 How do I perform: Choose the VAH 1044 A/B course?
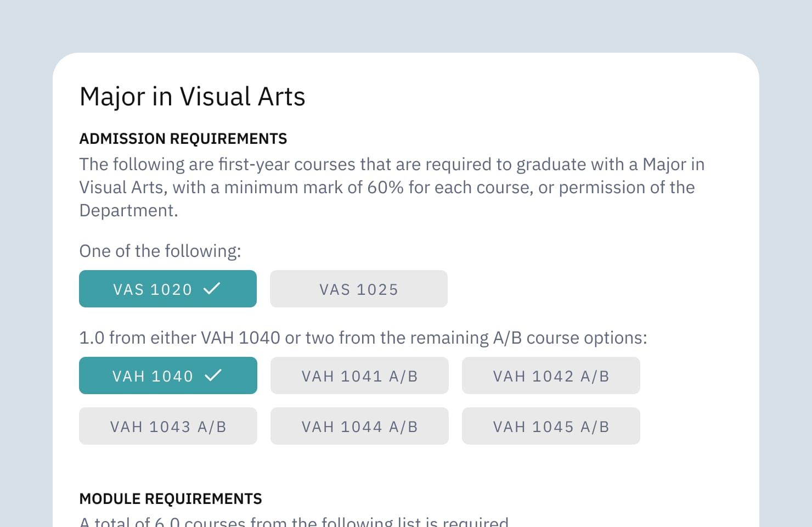click(359, 426)
